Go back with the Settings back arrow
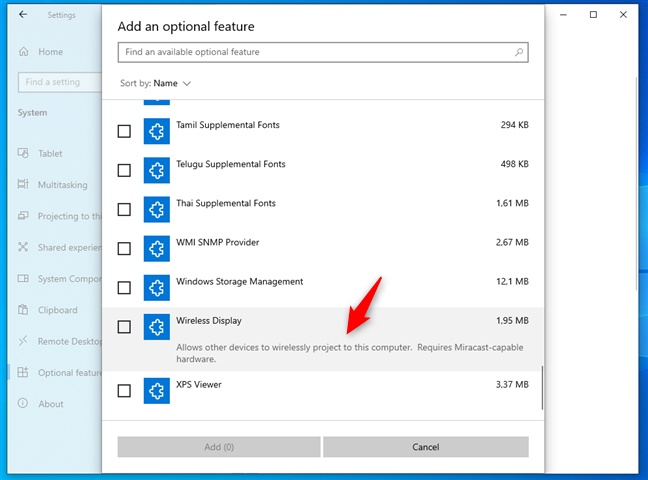 23,15
